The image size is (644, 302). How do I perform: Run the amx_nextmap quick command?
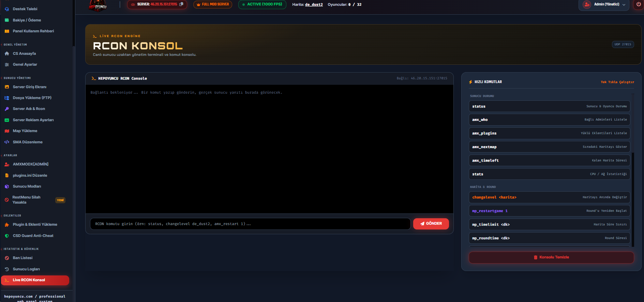tap(550, 147)
